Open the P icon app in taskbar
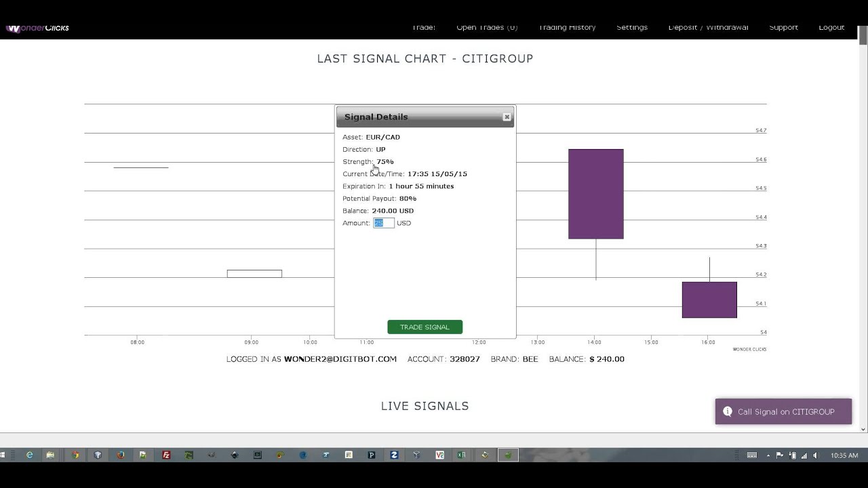This screenshot has height=488, width=868. (x=372, y=455)
